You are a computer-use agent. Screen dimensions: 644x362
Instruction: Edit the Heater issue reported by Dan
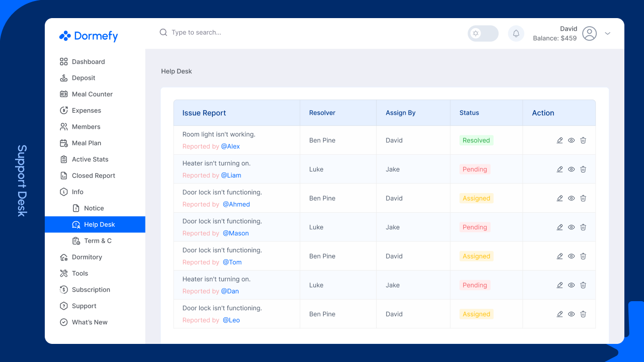click(x=559, y=285)
